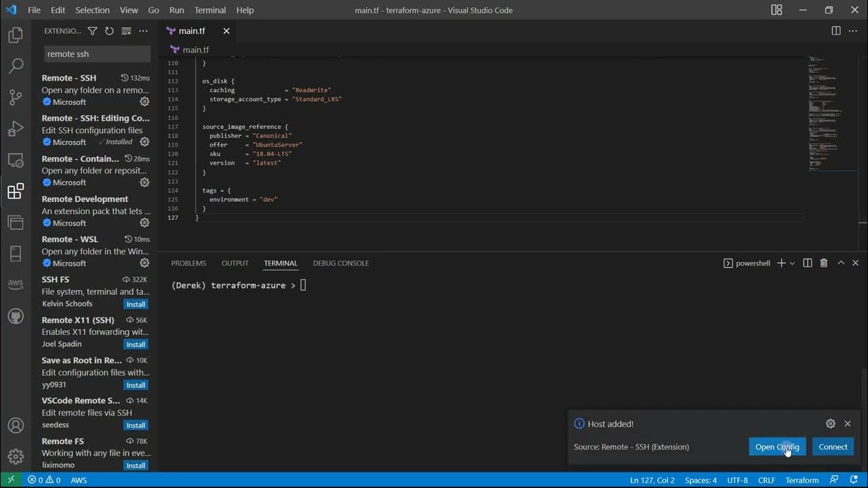Open the GitHub icon in activity bar
The height and width of the screenshot is (488, 868).
(16, 317)
